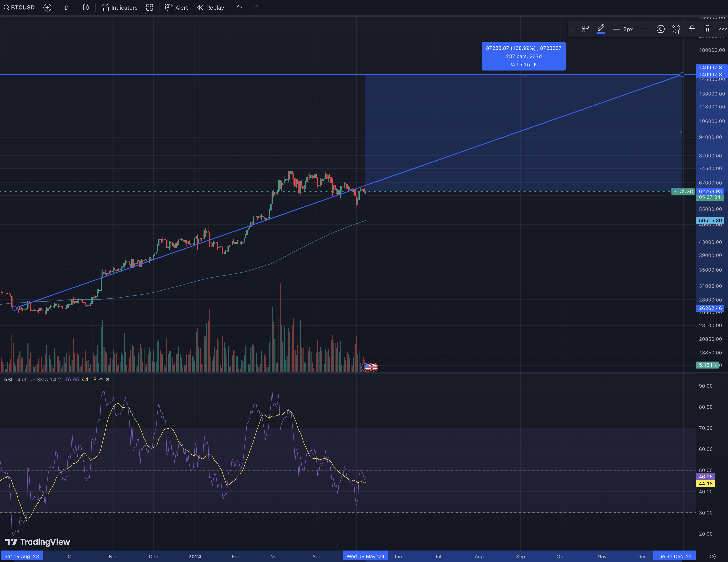Click the 44.18 RSI axis label
Viewport: 728px width, 562px height.
tap(705, 484)
